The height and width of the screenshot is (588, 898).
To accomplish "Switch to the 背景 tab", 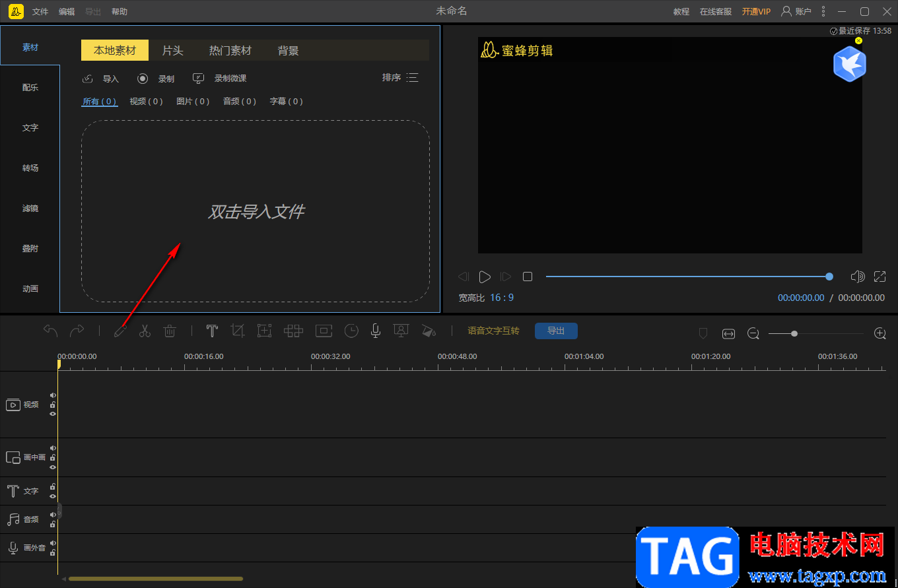I will [x=289, y=50].
